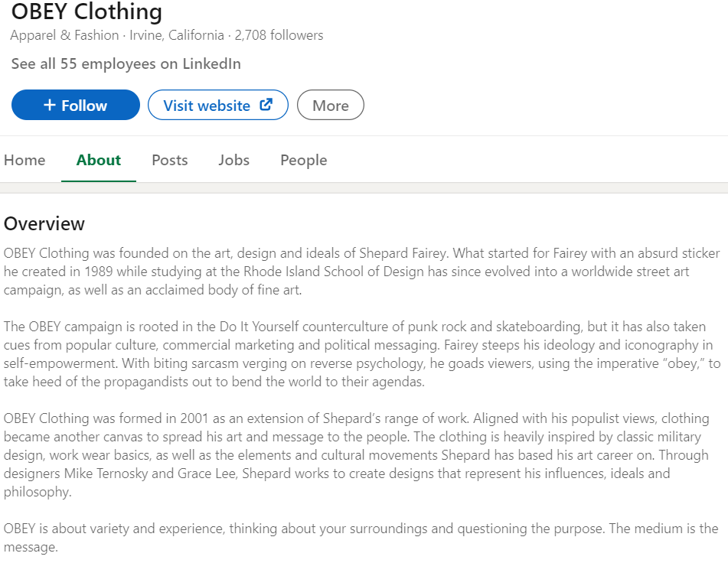Switch to the Home tab

(24, 160)
